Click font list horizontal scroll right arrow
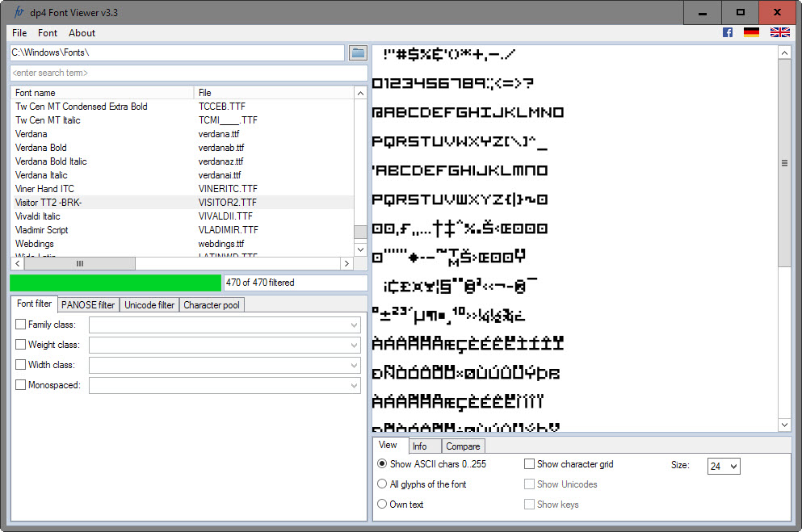Screen dimensions: 802x532 tap(346, 263)
